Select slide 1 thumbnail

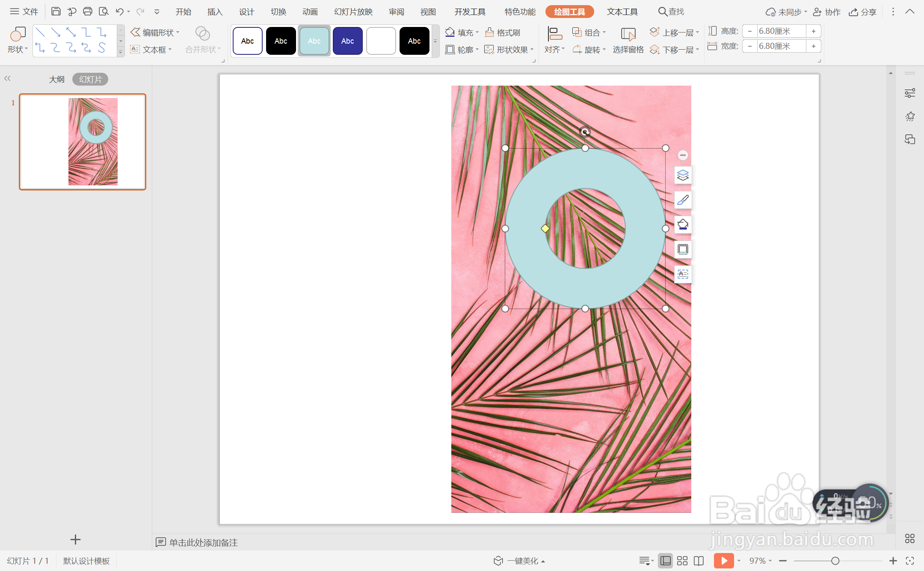pyautogui.click(x=83, y=142)
